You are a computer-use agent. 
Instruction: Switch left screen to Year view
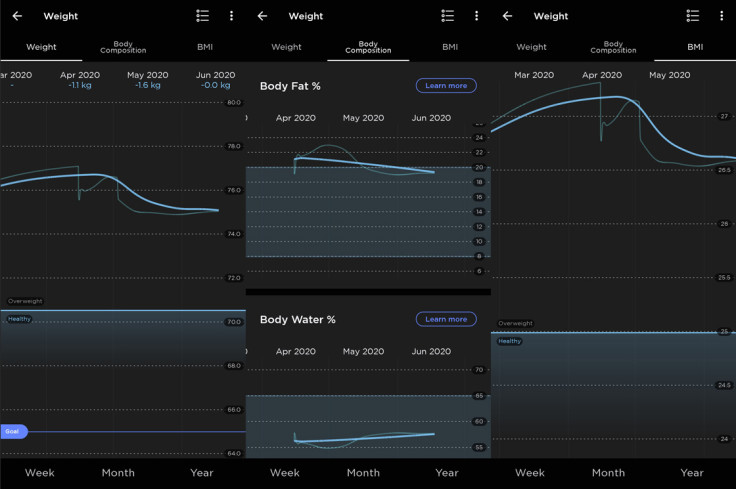pyautogui.click(x=202, y=473)
